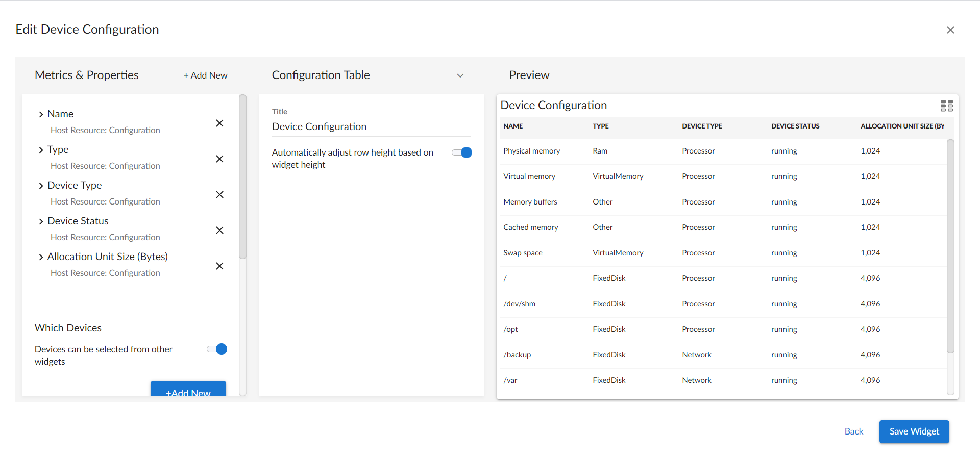The height and width of the screenshot is (460, 980).
Task: Disable device selection from other widgets
Action: [x=217, y=349]
